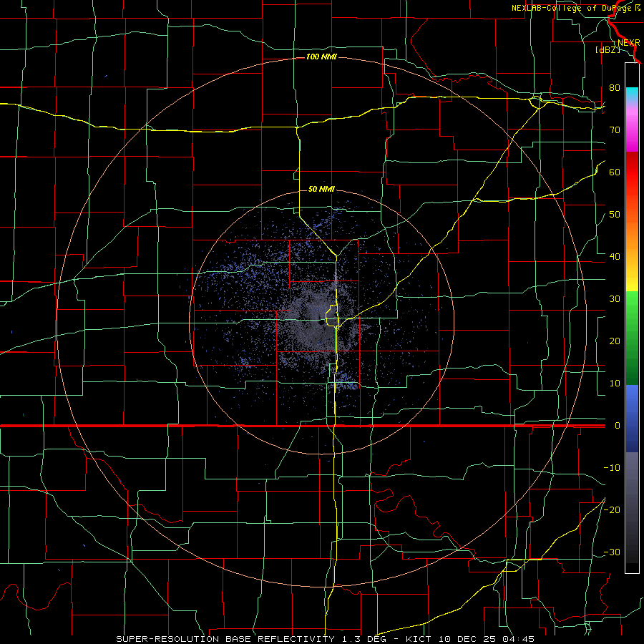
Task: Select the 10 value on the dBZ scale
Action: (x=615, y=384)
